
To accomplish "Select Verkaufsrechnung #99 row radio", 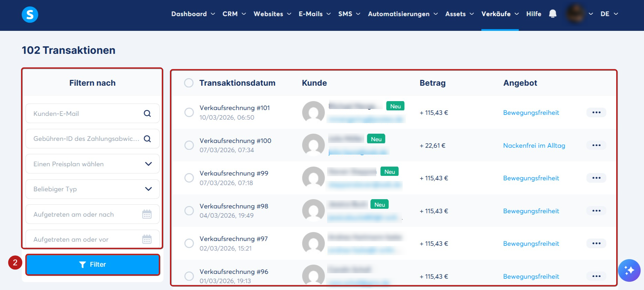I will click(189, 178).
